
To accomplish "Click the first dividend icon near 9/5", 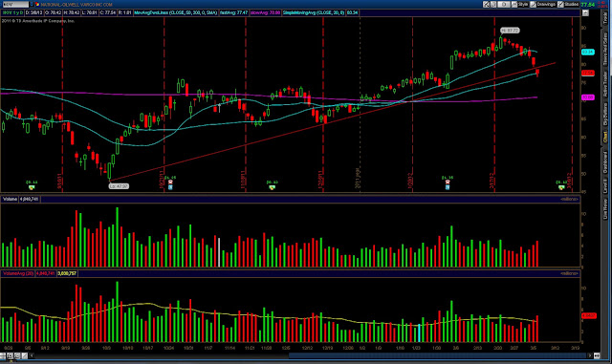I will tap(32, 187).
